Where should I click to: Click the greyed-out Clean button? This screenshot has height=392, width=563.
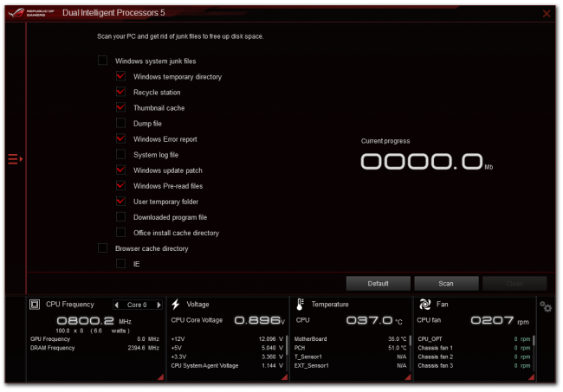click(x=514, y=283)
